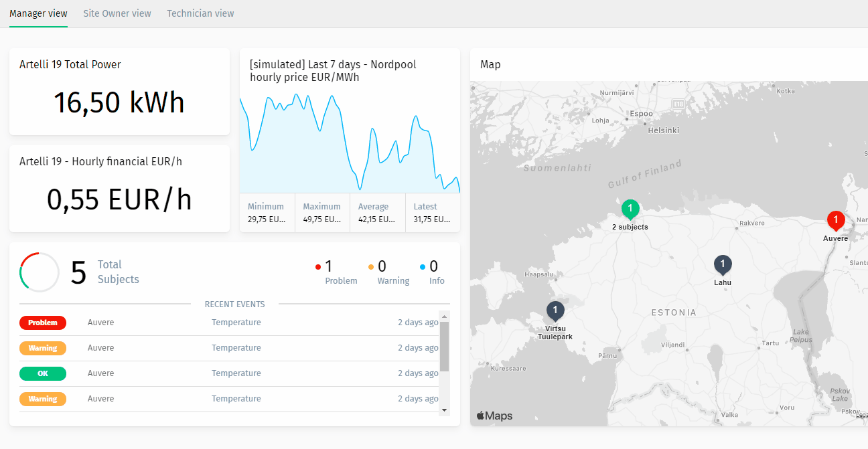Switch to the Site Owner view tab
This screenshot has height=449, width=868.
[x=117, y=13]
